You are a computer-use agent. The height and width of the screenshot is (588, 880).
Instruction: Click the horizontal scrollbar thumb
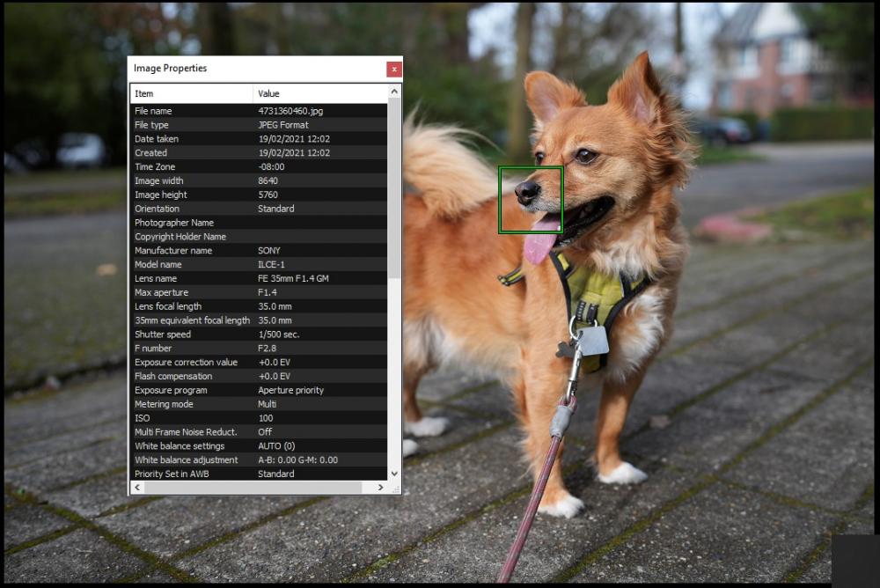[253, 487]
